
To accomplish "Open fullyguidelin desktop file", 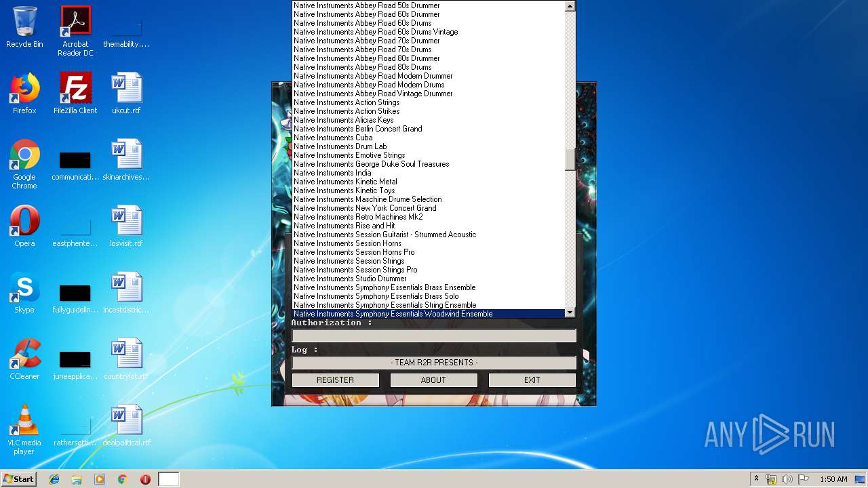I will (75, 297).
